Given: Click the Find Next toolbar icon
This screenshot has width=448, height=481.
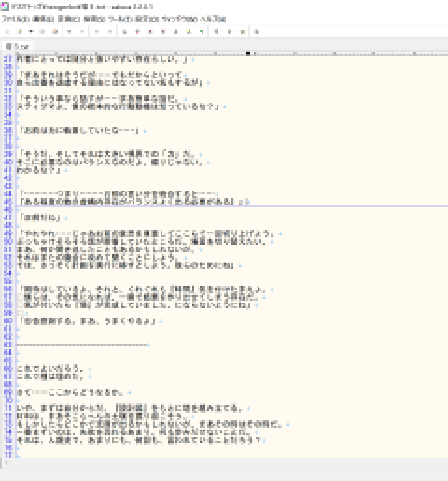Looking at the screenshot, I should pos(137,31).
